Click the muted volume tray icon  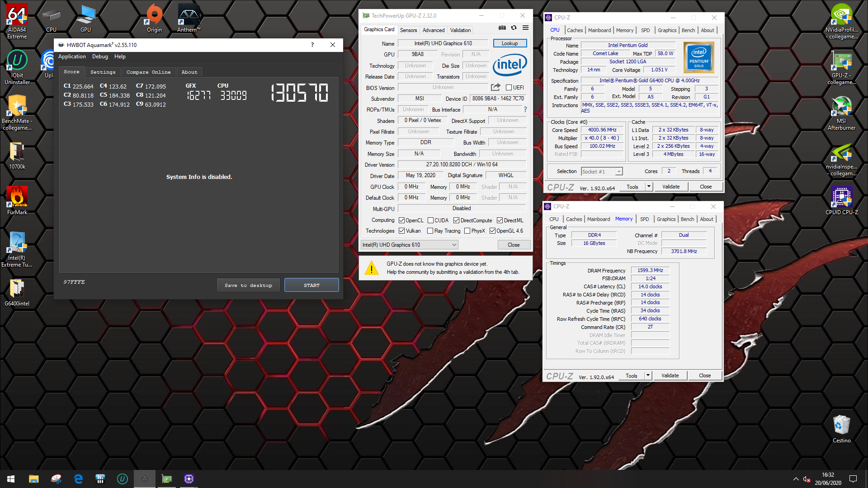(807, 479)
